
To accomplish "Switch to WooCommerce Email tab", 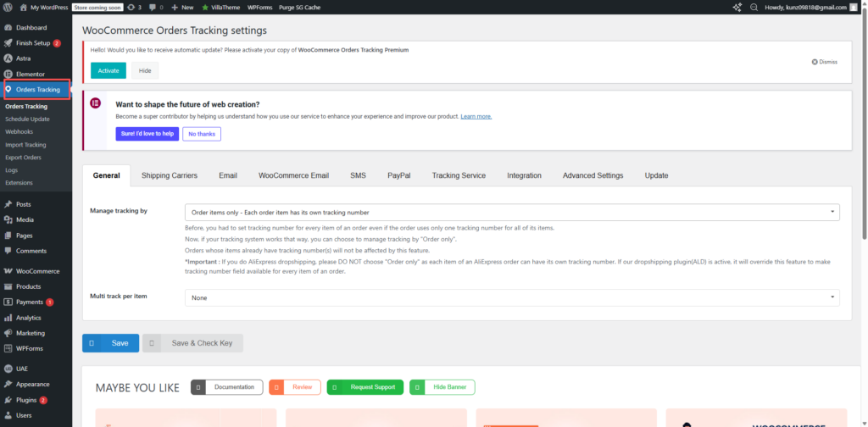I will [x=294, y=175].
